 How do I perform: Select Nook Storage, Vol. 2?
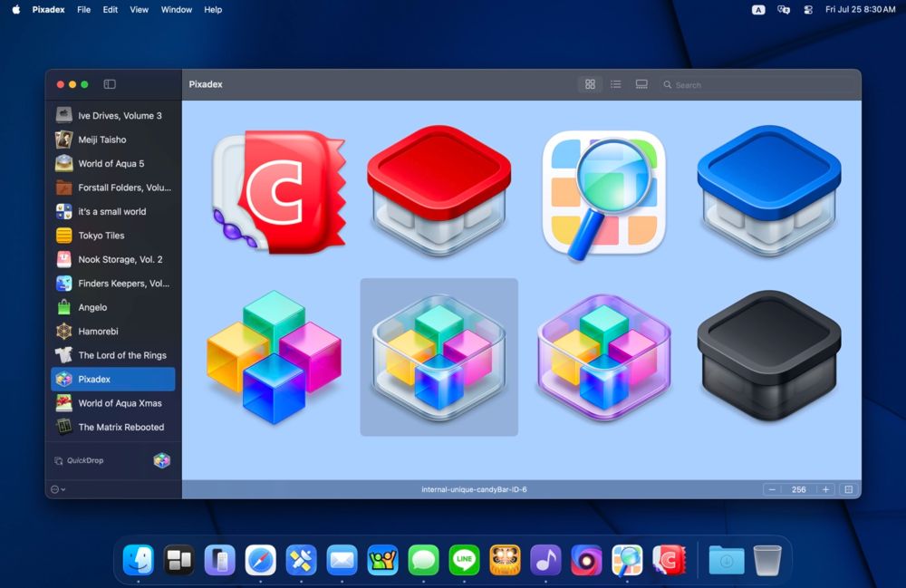pos(113,259)
